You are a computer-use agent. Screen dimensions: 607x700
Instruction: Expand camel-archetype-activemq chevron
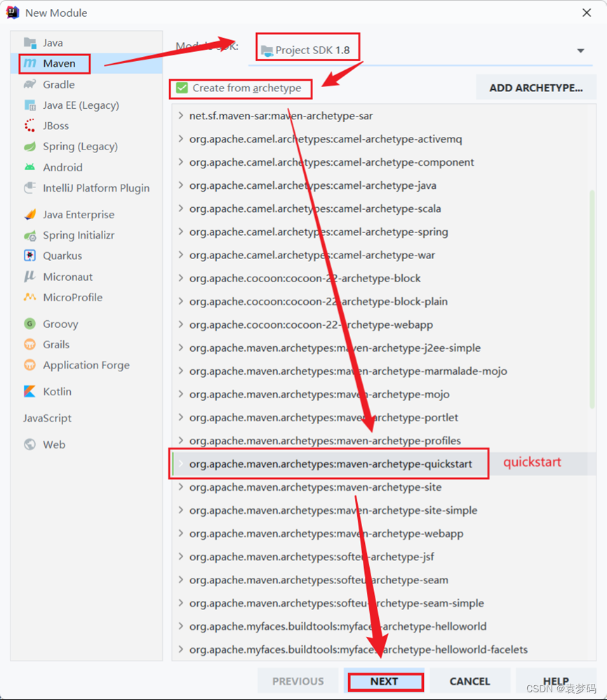[x=181, y=139]
